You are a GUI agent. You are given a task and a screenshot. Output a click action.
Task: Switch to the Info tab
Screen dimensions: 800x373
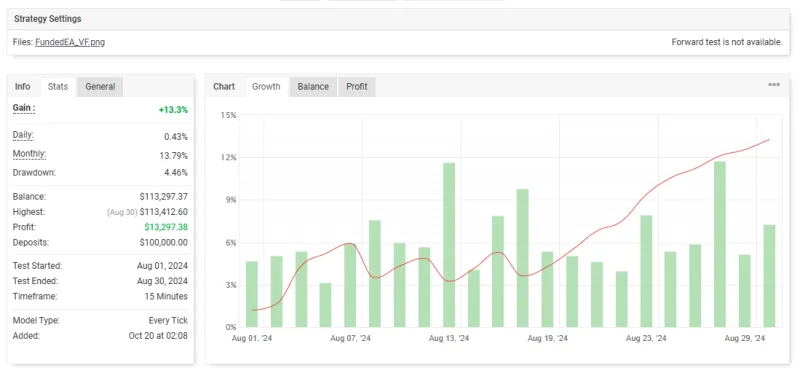click(x=22, y=87)
